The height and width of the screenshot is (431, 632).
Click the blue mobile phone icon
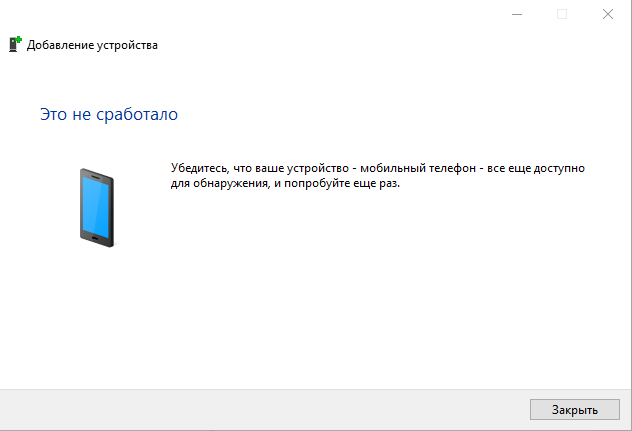tap(97, 208)
